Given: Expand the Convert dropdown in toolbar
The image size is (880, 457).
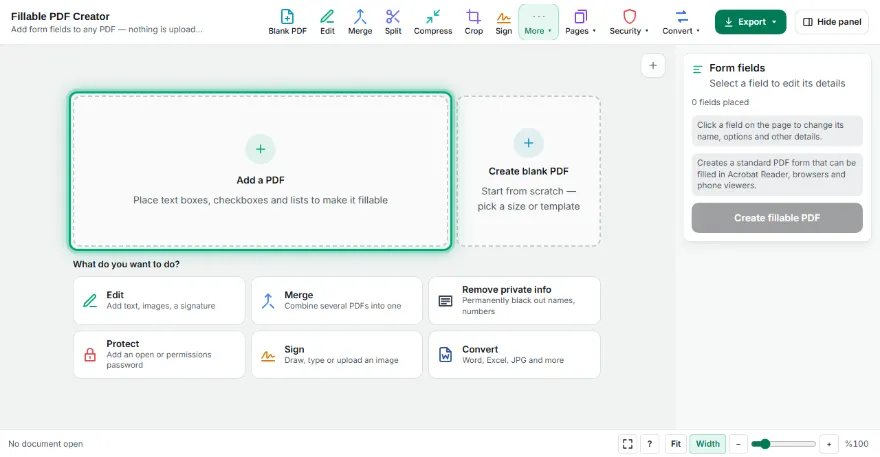Looking at the screenshot, I should [x=681, y=22].
